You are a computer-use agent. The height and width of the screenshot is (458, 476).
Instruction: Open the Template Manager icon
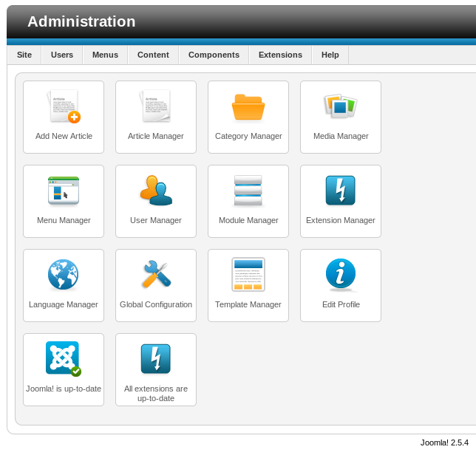(x=248, y=275)
